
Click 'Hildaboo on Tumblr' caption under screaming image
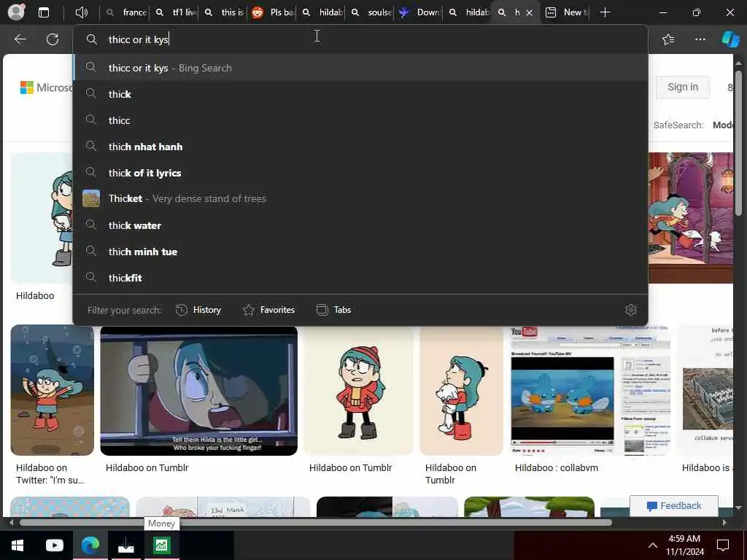(147, 467)
